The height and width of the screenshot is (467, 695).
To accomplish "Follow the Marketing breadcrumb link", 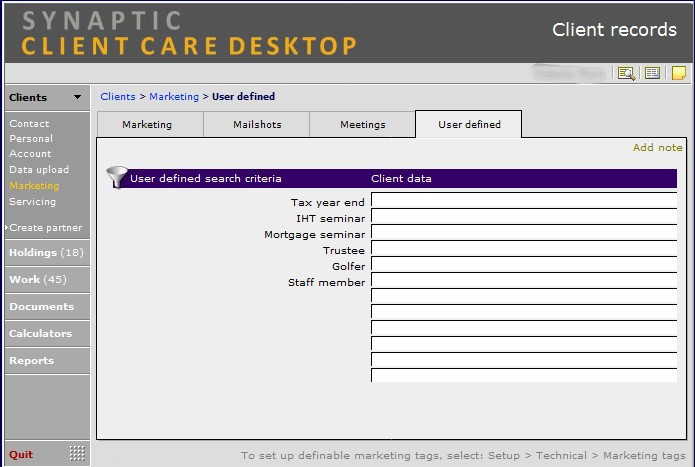I will coord(174,97).
